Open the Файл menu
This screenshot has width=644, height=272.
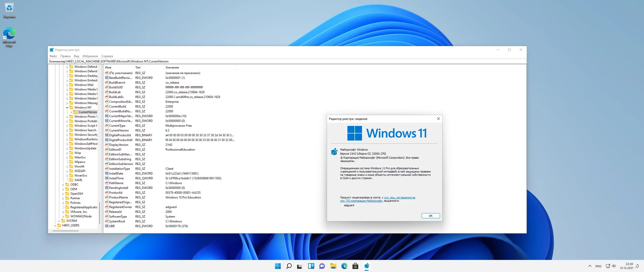(53, 56)
